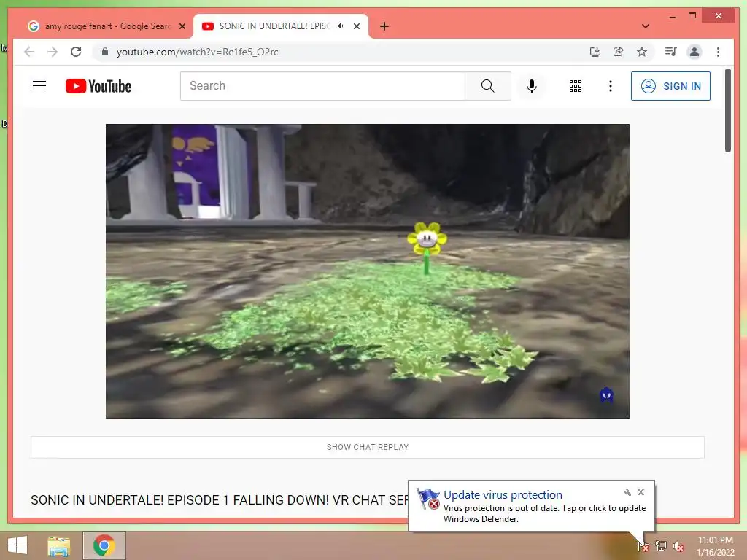Go to the YouTube home logo
Image resolution: width=747 pixels, height=560 pixels.
pyautogui.click(x=98, y=86)
